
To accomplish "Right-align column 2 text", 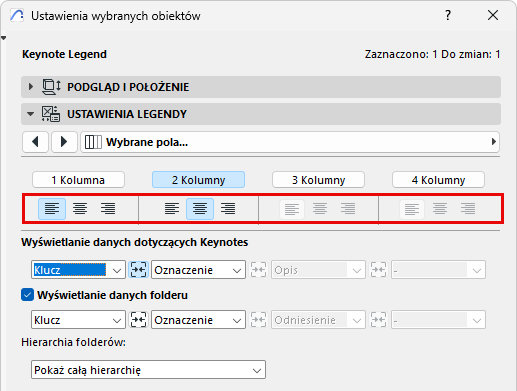I will (x=228, y=209).
